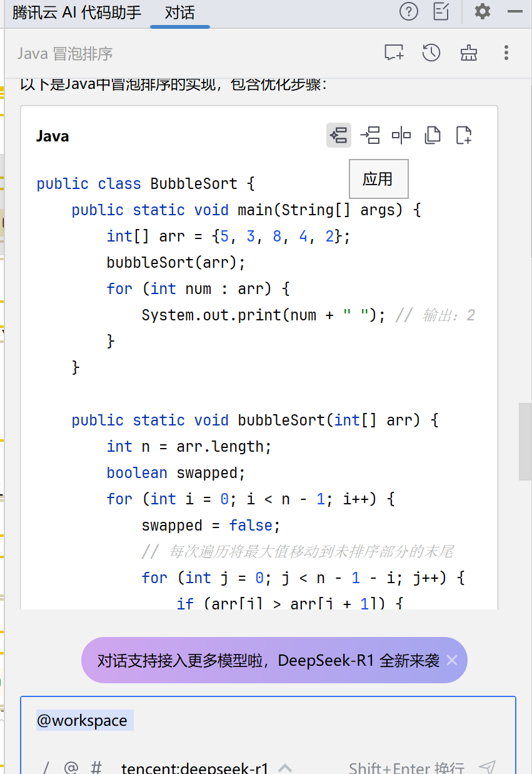Click the 'for (int i = 0;' outer loop line
Viewport: 532px width, 774px height.
pos(251,499)
